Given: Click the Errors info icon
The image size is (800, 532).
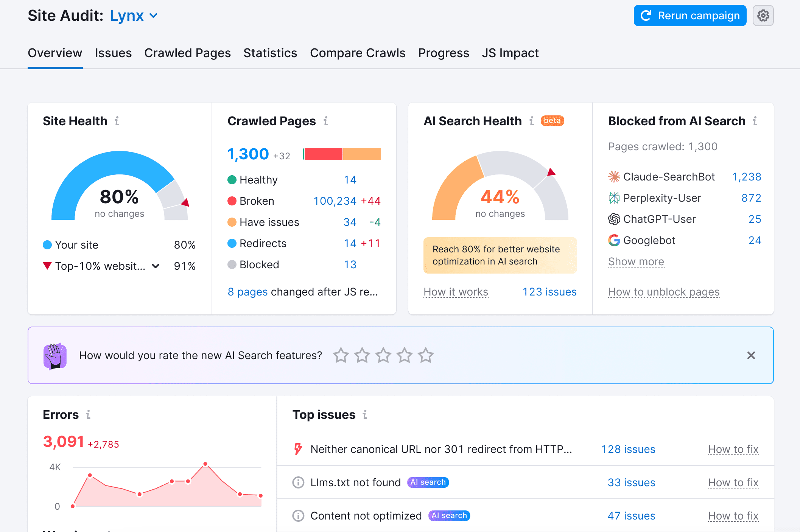Looking at the screenshot, I should point(88,415).
